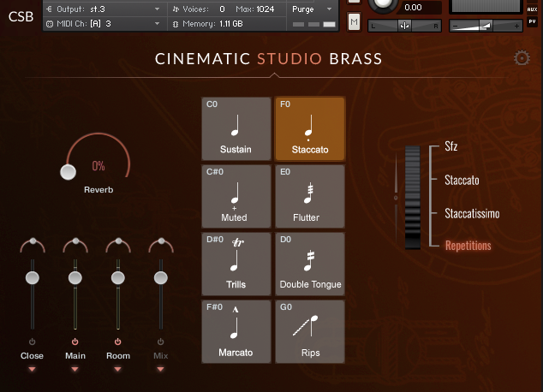Click the Voices note icon
Image resolution: width=543 pixels, height=392 pixels.
pos(176,9)
